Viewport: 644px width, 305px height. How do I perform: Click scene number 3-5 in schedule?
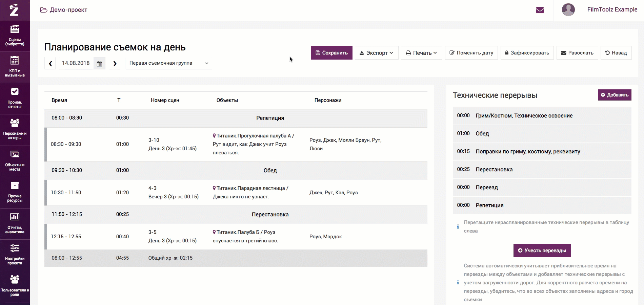tap(153, 232)
